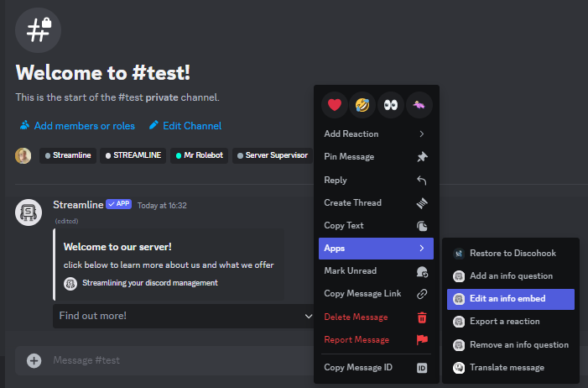React with the red heart emoji
Image resolution: width=588 pixels, height=388 pixels.
click(x=336, y=105)
